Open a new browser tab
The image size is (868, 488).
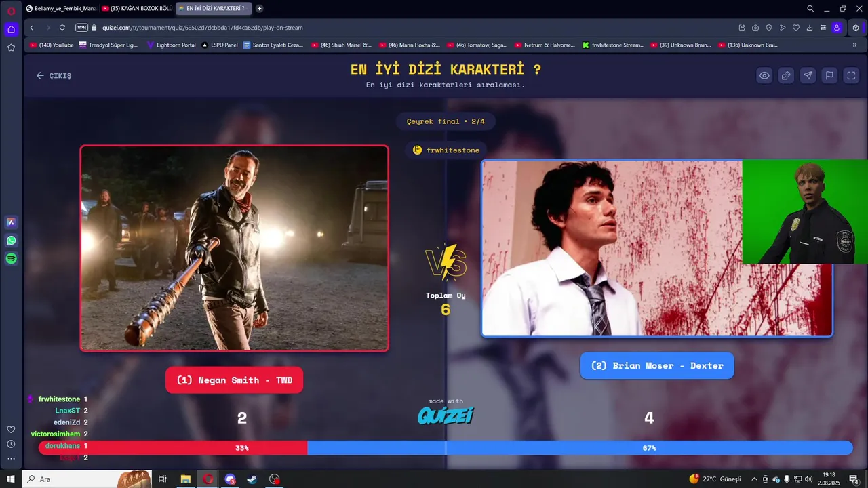coord(259,9)
